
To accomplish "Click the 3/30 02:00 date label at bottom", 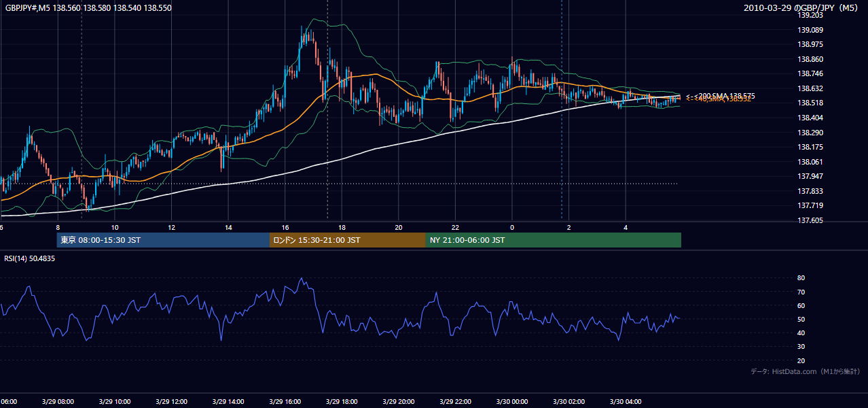I will point(568,402).
